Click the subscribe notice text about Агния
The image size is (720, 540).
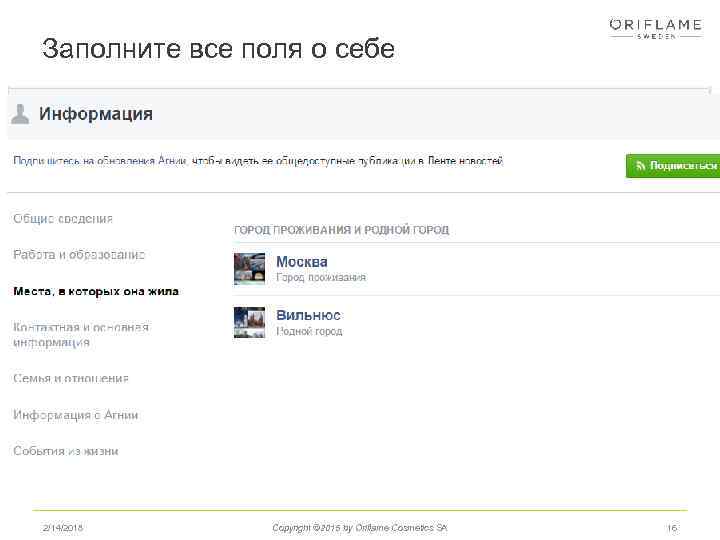tap(258, 161)
